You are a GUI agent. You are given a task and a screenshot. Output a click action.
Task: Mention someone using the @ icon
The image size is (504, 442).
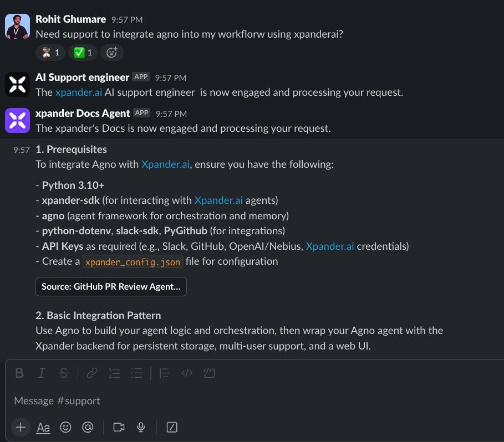coord(88,427)
